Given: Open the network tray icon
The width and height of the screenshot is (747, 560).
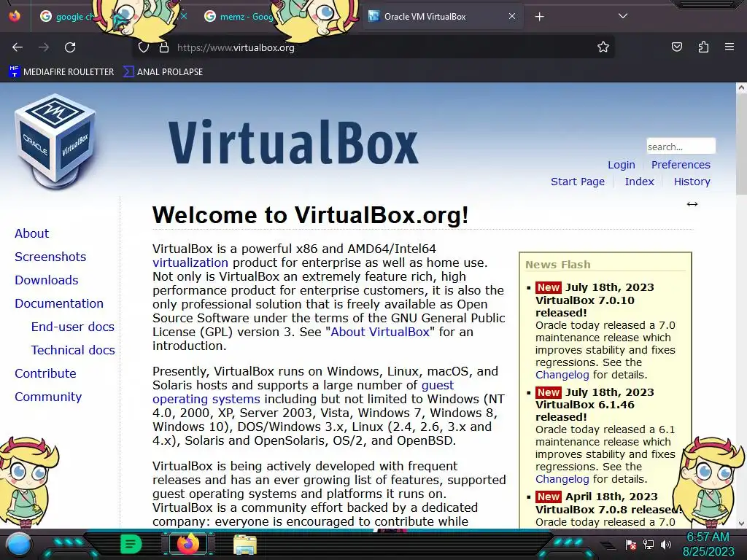Looking at the screenshot, I should point(649,545).
